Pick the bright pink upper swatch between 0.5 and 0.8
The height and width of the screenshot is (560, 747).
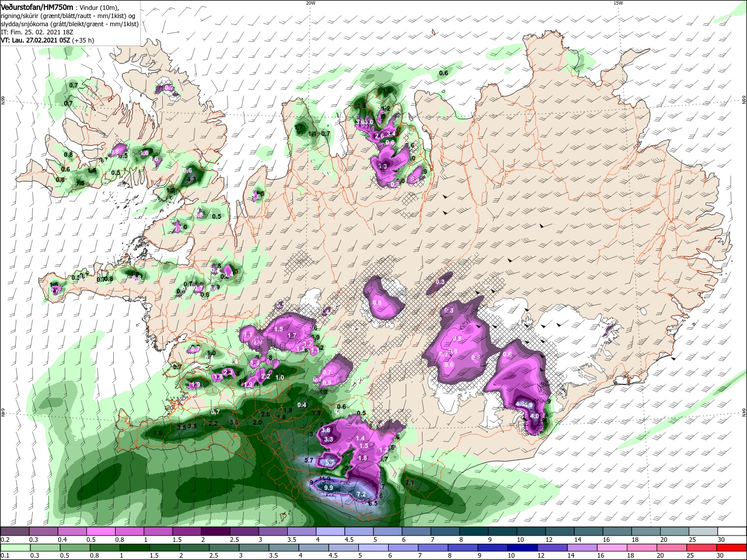tap(100, 531)
